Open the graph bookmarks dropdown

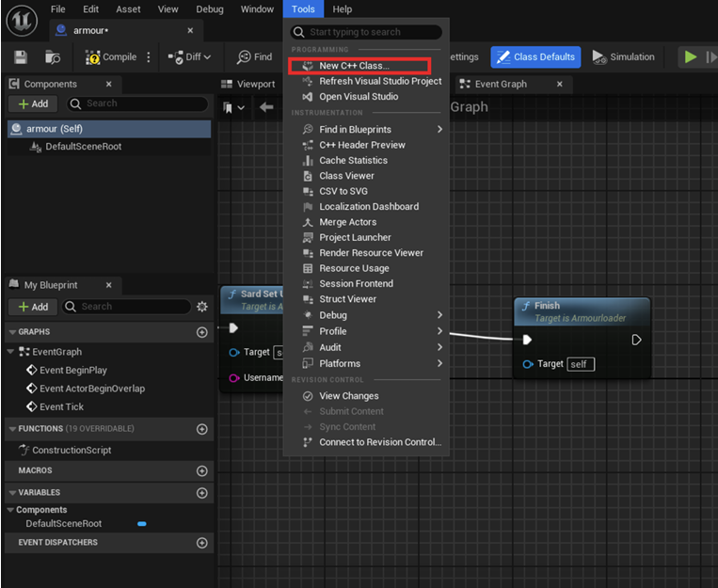233,107
